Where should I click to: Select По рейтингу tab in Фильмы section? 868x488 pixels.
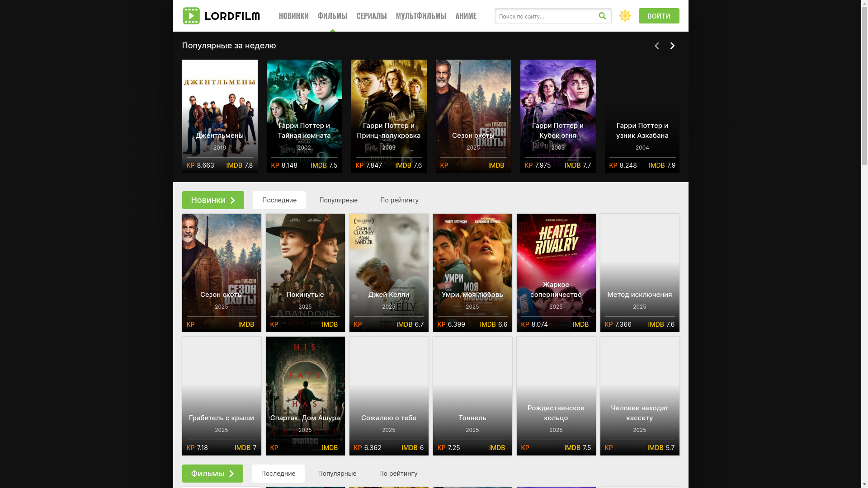(x=398, y=474)
